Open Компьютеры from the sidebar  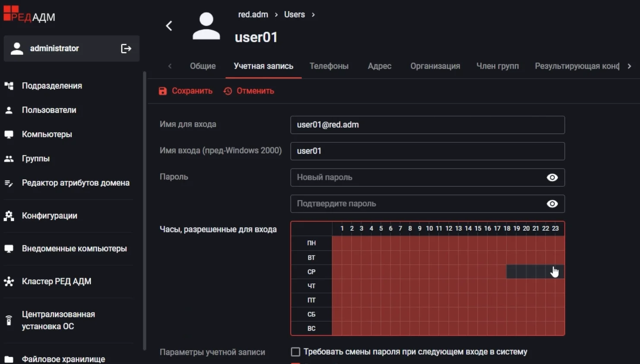pyautogui.click(x=47, y=134)
